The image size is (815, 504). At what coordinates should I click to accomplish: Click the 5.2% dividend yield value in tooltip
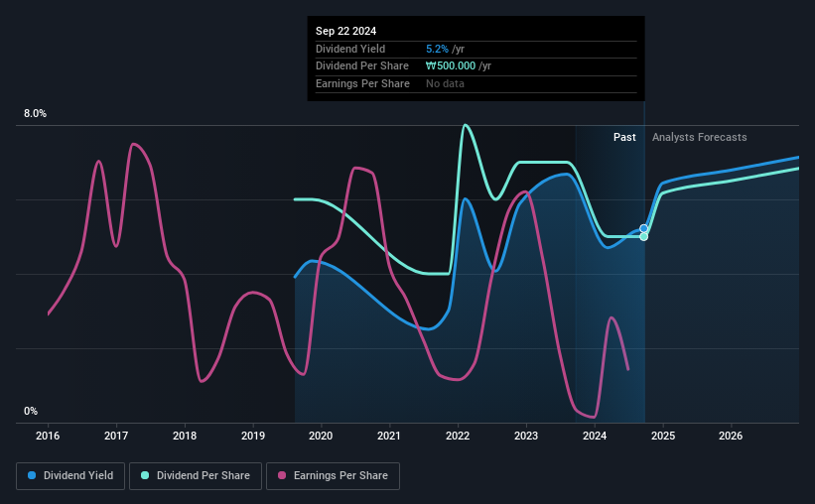(x=437, y=49)
